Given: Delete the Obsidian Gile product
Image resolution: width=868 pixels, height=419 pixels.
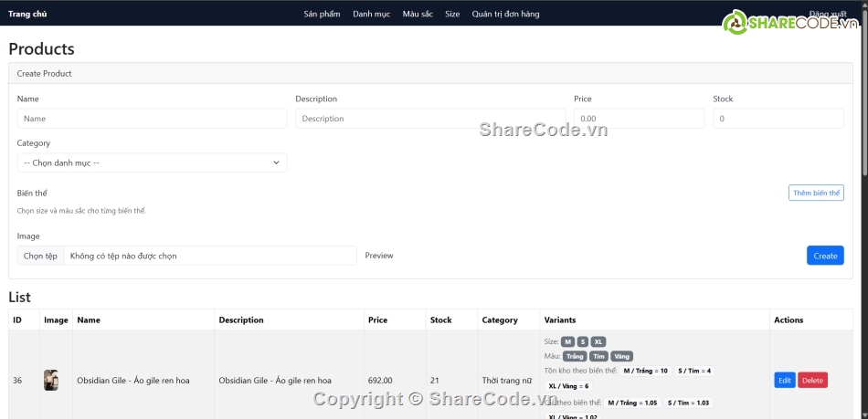Looking at the screenshot, I should (x=812, y=381).
